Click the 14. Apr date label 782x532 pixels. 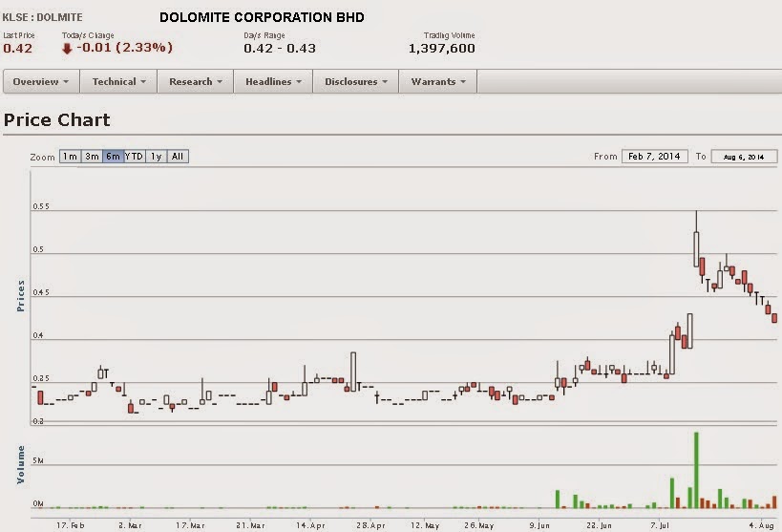click(310, 525)
